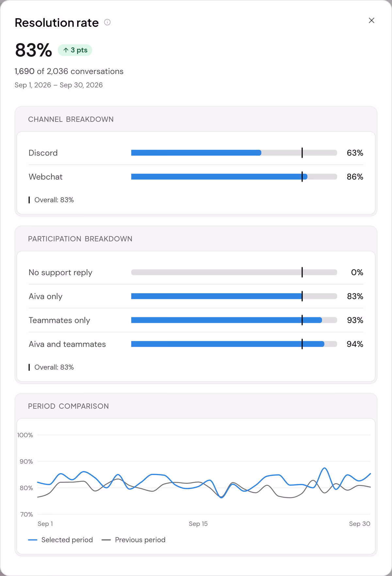The height and width of the screenshot is (576, 392).
Task: Toggle the Previous period legend item
Action: coord(133,540)
